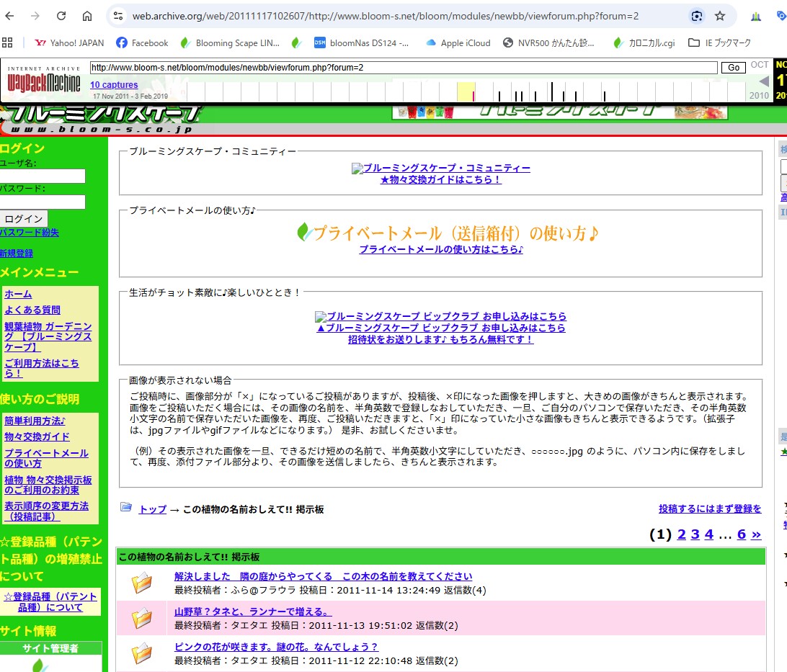The width and height of the screenshot is (787, 672).
Task: Open the Facebook bookmark
Action: click(142, 43)
